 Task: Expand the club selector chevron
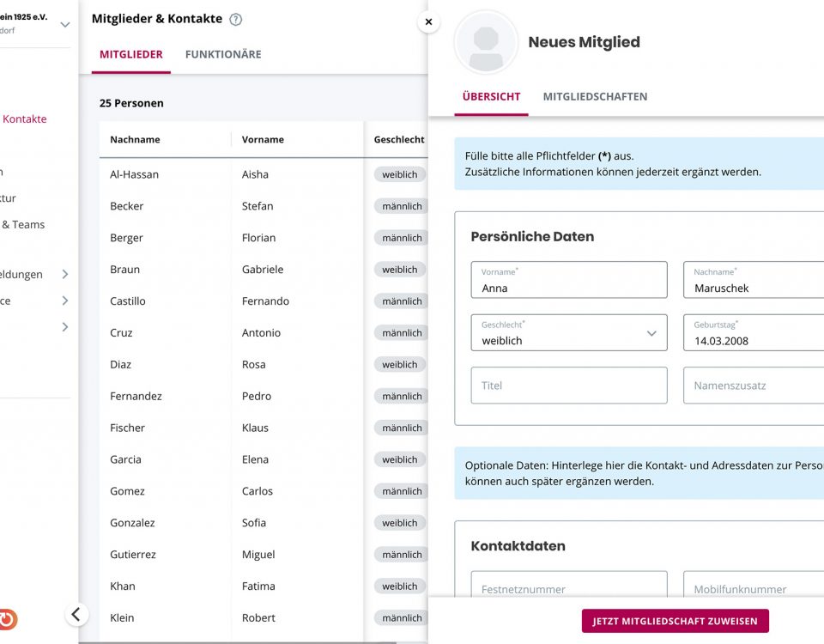tap(65, 25)
